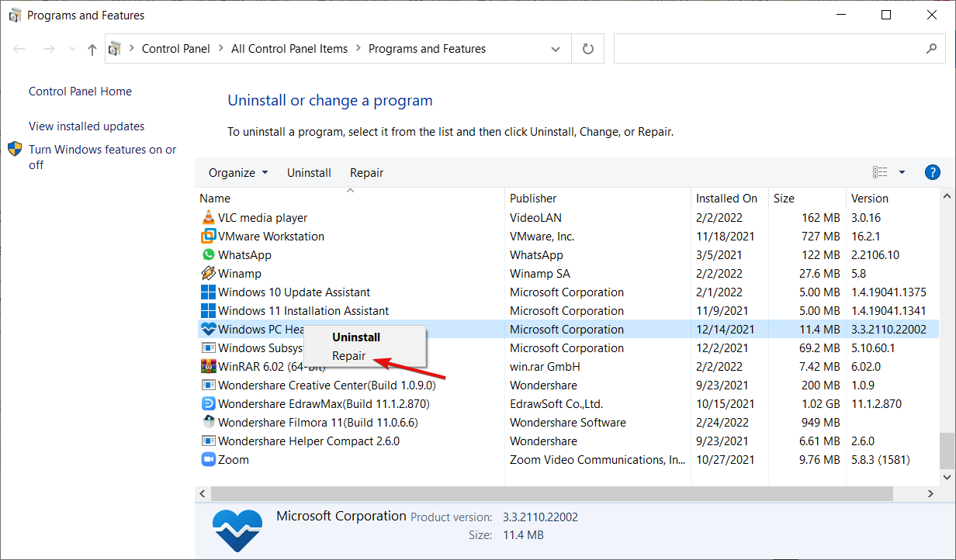This screenshot has height=560, width=956.
Task: Click the scroll left arrow
Action: click(203, 494)
